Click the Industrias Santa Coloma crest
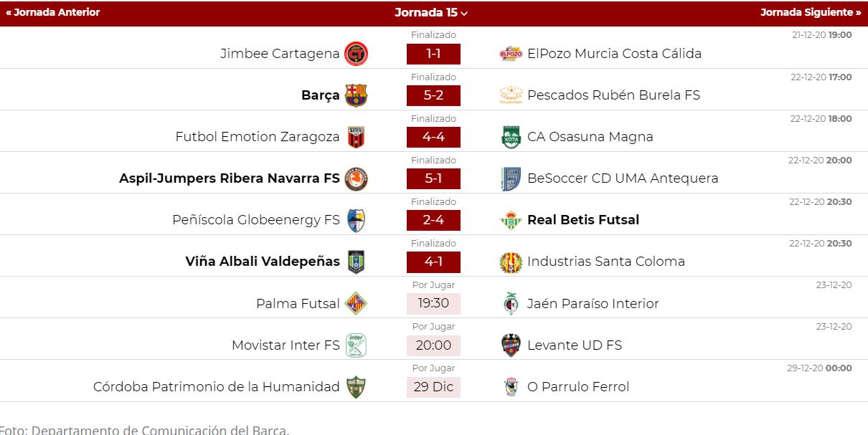Image resolution: width=868 pixels, height=435 pixels. pyautogui.click(x=511, y=262)
